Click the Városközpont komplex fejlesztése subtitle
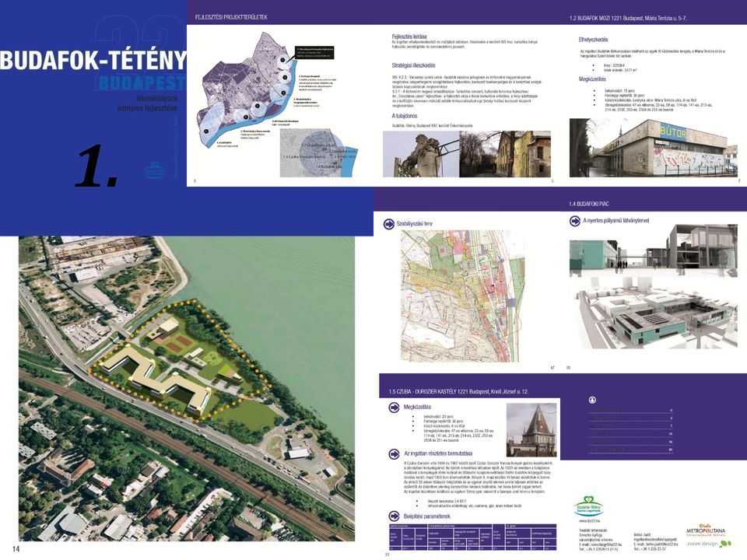747x560 pixels. (x=147, y=103)
